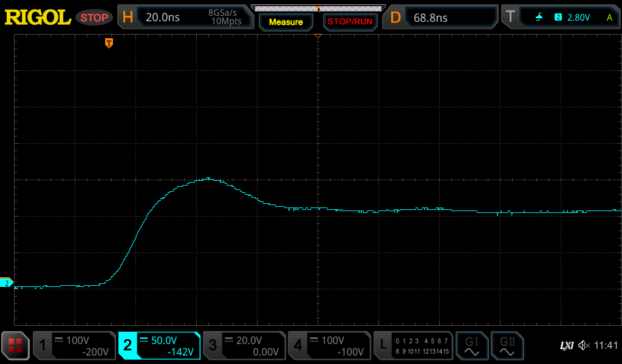Select logic digital channels 0-7 row
Image resolution: width=622 pixels, height=364 pixels.
422,340
